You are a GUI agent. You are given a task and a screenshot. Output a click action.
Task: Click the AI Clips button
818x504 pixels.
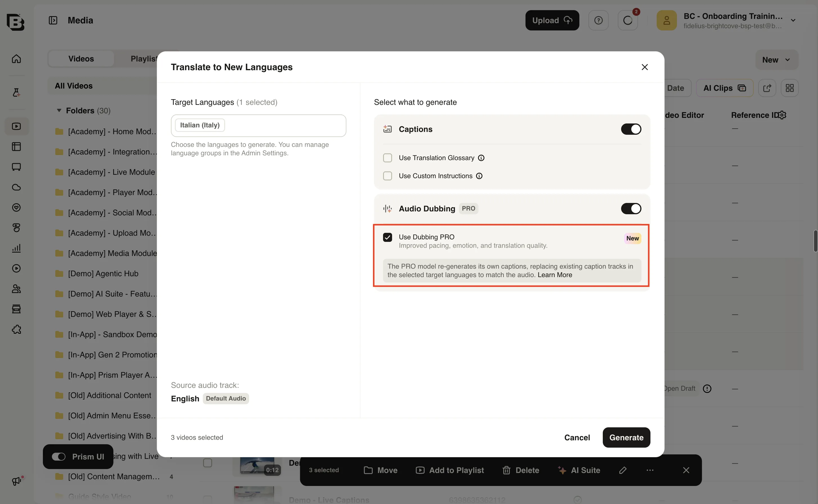point(725,88)
